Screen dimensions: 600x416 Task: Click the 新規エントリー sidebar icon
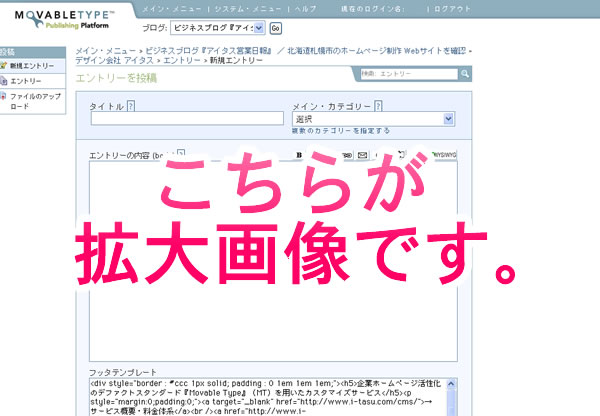point(4,65)
